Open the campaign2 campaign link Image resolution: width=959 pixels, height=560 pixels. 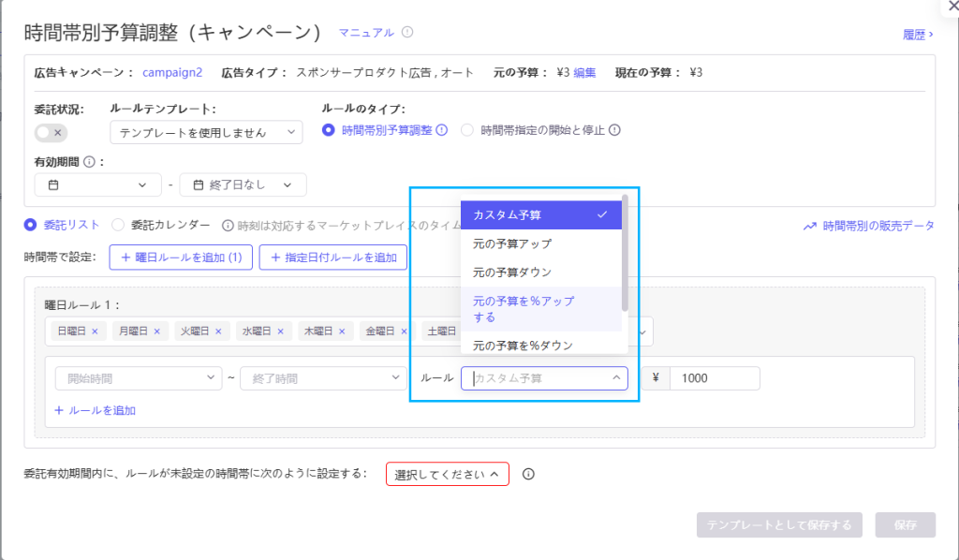click(172, 72)
